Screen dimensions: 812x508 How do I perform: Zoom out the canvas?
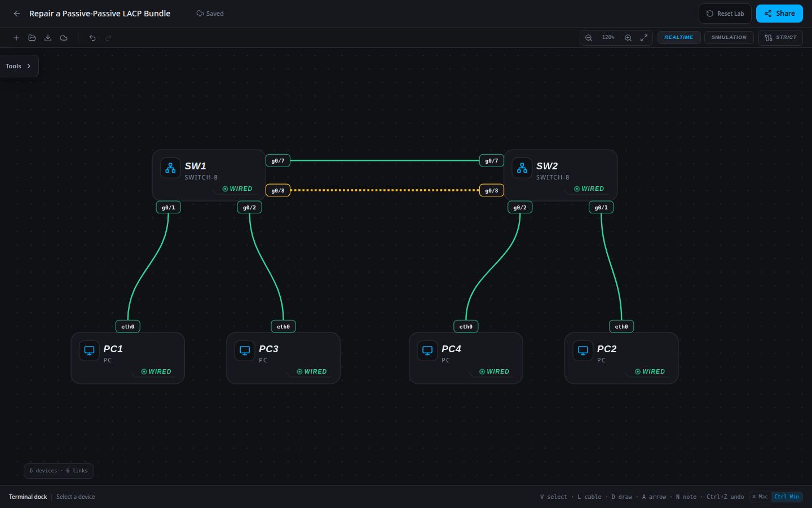pyautogui.click(x=589, y=38)
